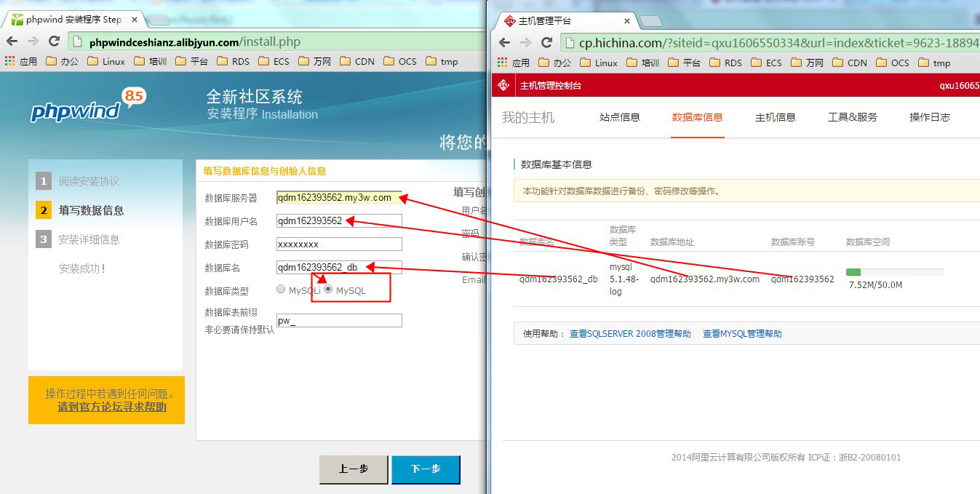This screenshot has height=494, width=980.
Task: Click the left browser back arrow
Action: pos(12,41)
